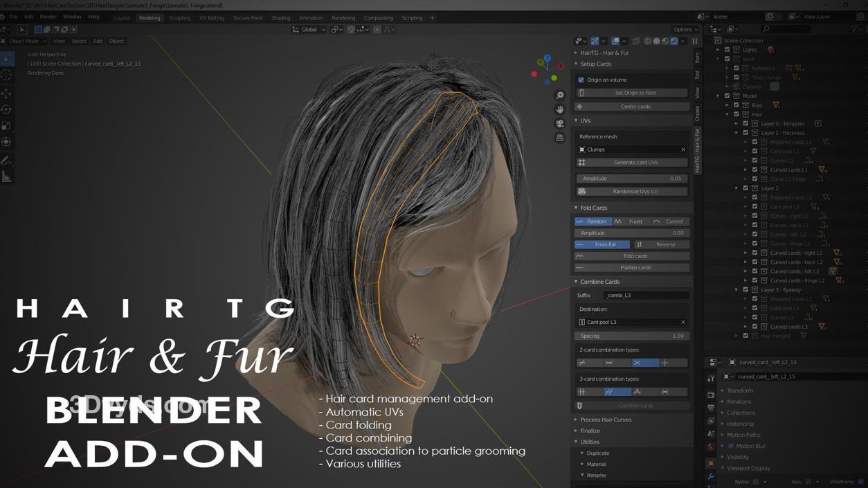Expand the Process Hair Curves panel
This screenshot has height=488, width=868.
[605, 419]
